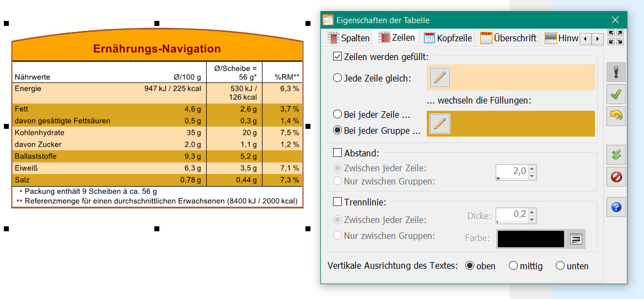Enable the Abstand checkbox
Viewport: 644px width, 299px height.
click(337, 153)
